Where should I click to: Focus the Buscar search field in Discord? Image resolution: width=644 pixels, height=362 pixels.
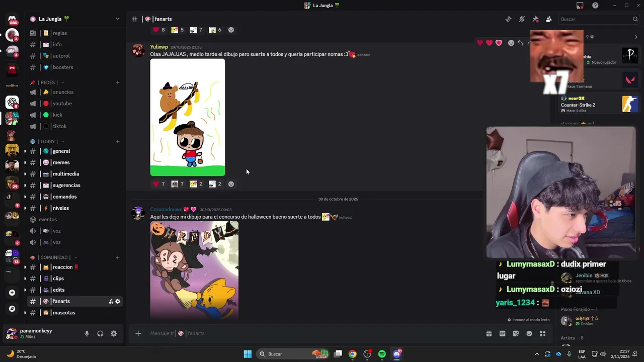click(x=599, y=19)
